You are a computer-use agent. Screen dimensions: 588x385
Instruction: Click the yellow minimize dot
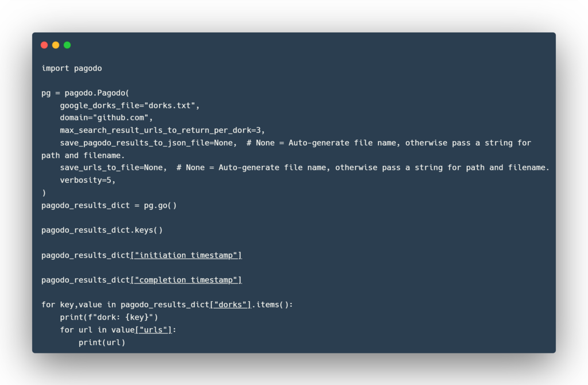[x=56, y=45]
